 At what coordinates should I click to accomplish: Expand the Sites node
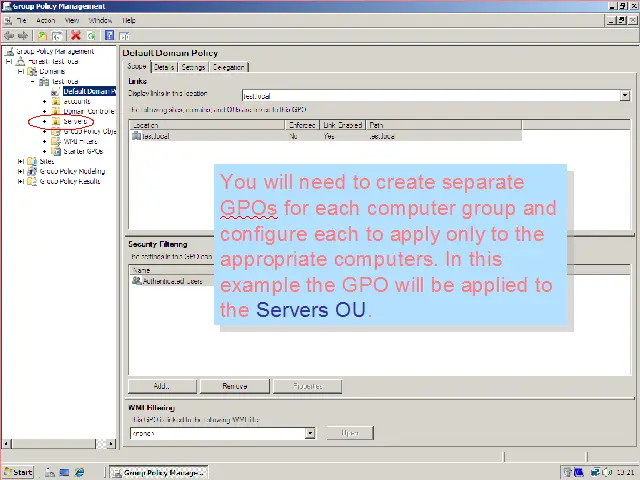click(21, 161)
